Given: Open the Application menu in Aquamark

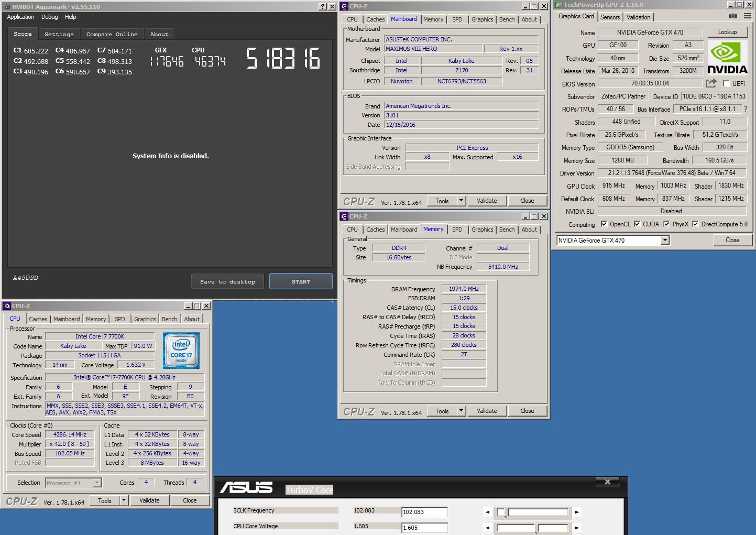Looking at the screenshot, I should (x=20, y=17).
